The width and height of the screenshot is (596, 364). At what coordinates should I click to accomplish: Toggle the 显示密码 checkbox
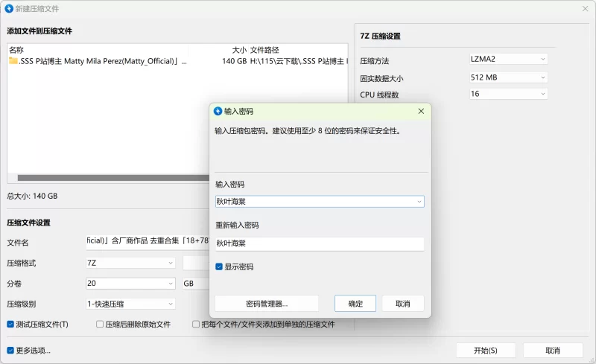tap(219, 266)
